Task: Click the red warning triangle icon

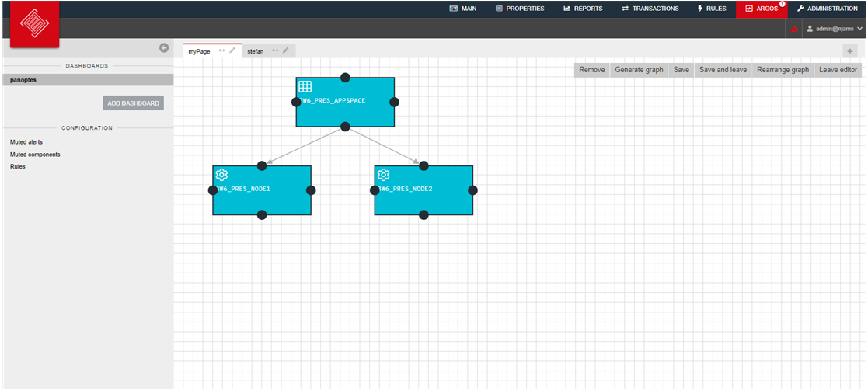Action: coord(794,28)
